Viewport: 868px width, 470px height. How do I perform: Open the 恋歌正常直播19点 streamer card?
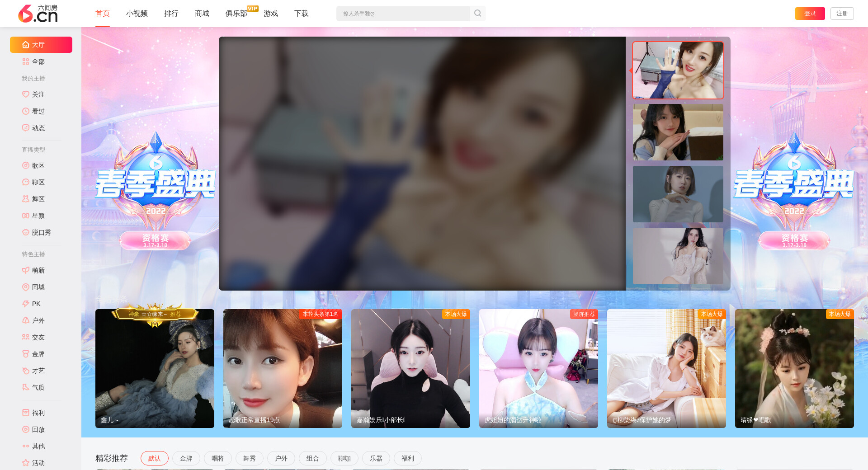click(x=283, y=368)
